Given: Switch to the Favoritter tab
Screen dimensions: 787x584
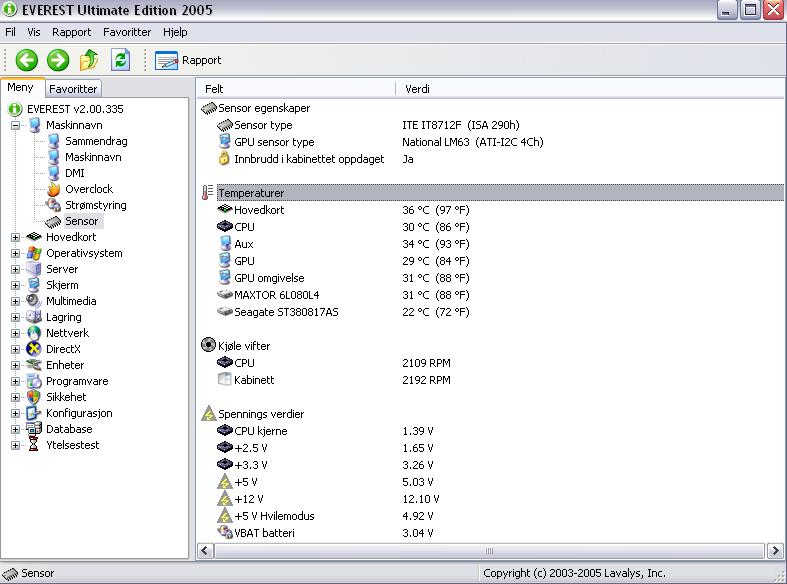Looking at the screenshot, I should (73, 89).
